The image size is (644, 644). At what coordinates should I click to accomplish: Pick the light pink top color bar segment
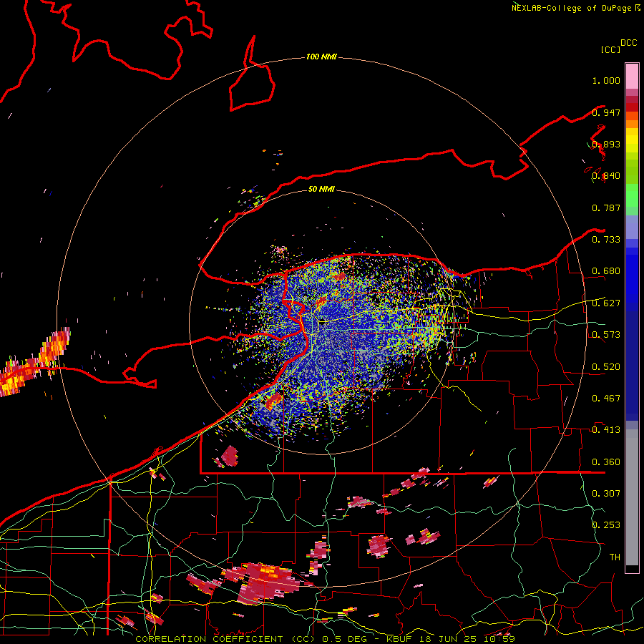(x=632, y=76)
